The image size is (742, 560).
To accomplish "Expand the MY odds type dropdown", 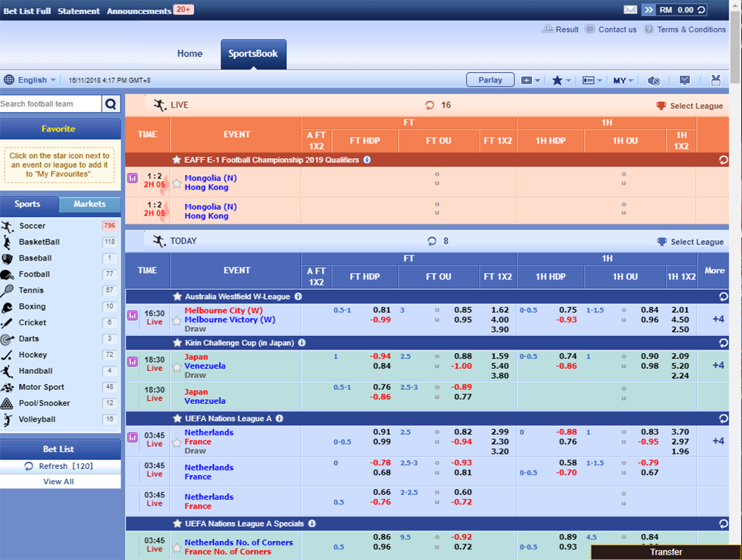I will [x=623, y=80].
